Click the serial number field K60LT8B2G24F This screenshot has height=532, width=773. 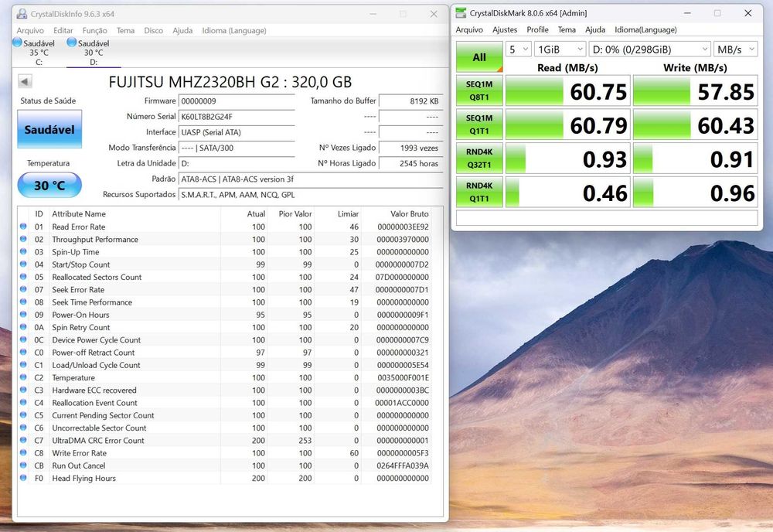[x=237, y=117]
